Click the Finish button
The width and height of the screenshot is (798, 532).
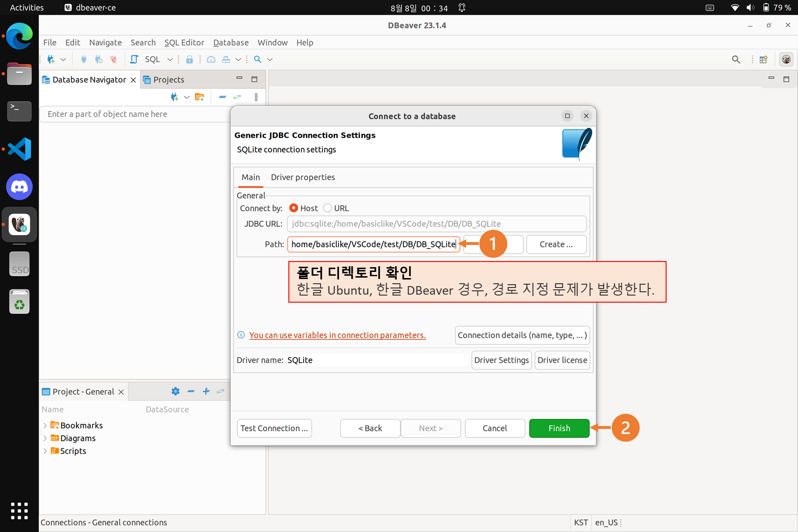(x=559, y=428)
